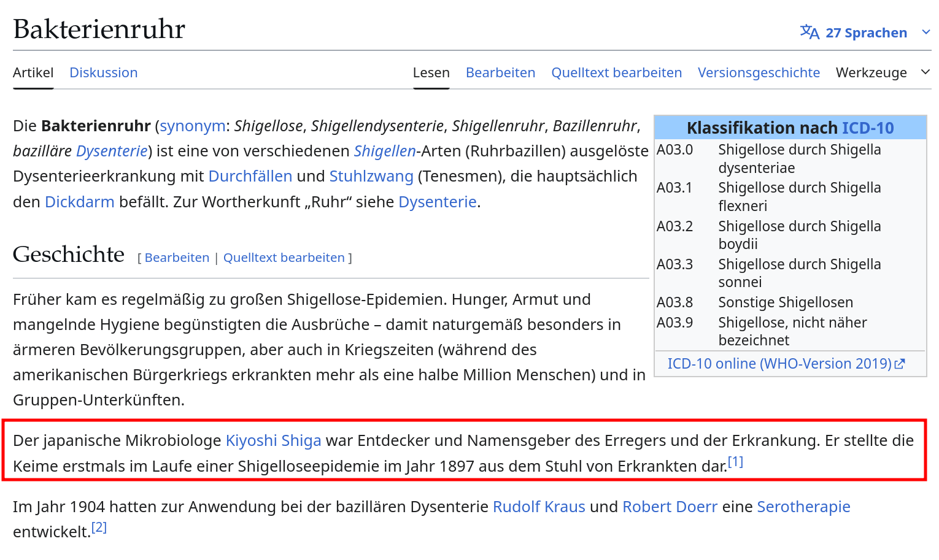Screen dimensions: 939x560
Task: Open the Bearbeiten tab in page header
Action: tap(501, 72)
